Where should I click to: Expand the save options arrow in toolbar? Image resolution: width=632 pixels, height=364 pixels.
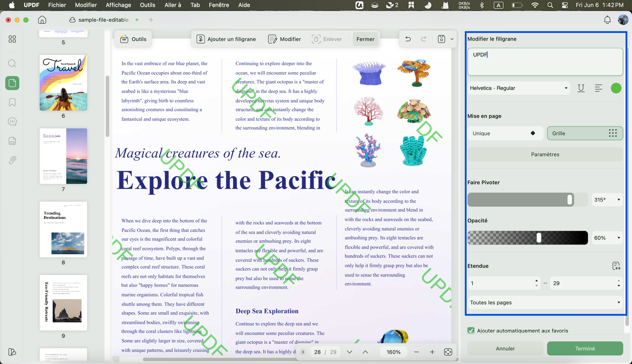point(452,39)
